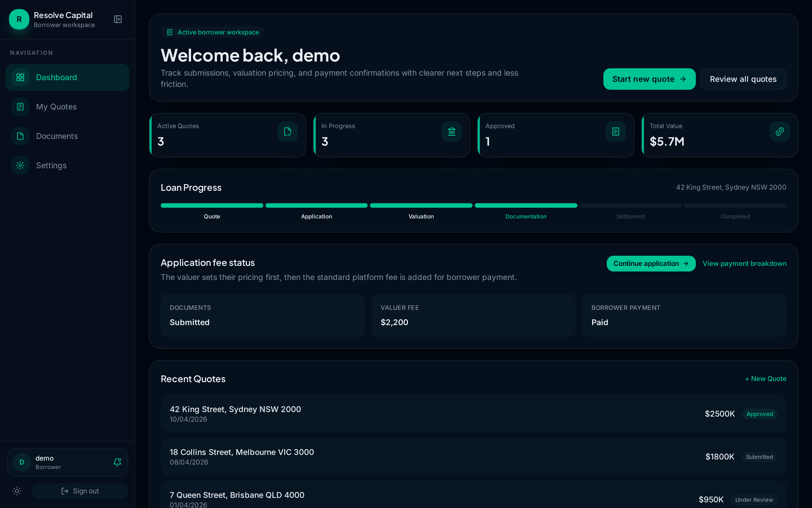The width and height of the screenshot is (812, 508).
Task: Click the Borrower Payment Paid tile
Action: [x=685, y=316]
